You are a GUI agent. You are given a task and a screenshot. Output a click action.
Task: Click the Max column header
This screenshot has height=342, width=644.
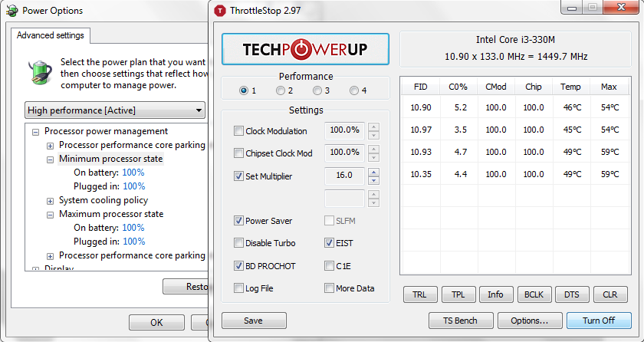pos(609,87)
